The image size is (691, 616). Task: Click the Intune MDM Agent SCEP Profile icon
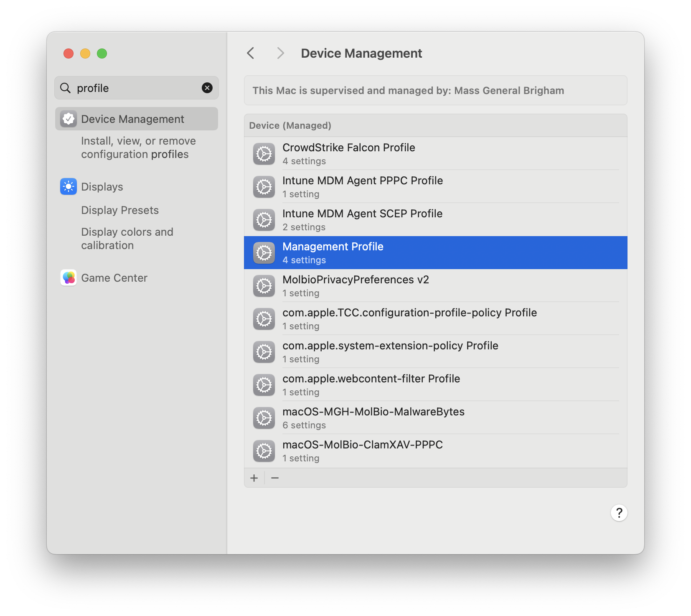(x=264, y=220)
